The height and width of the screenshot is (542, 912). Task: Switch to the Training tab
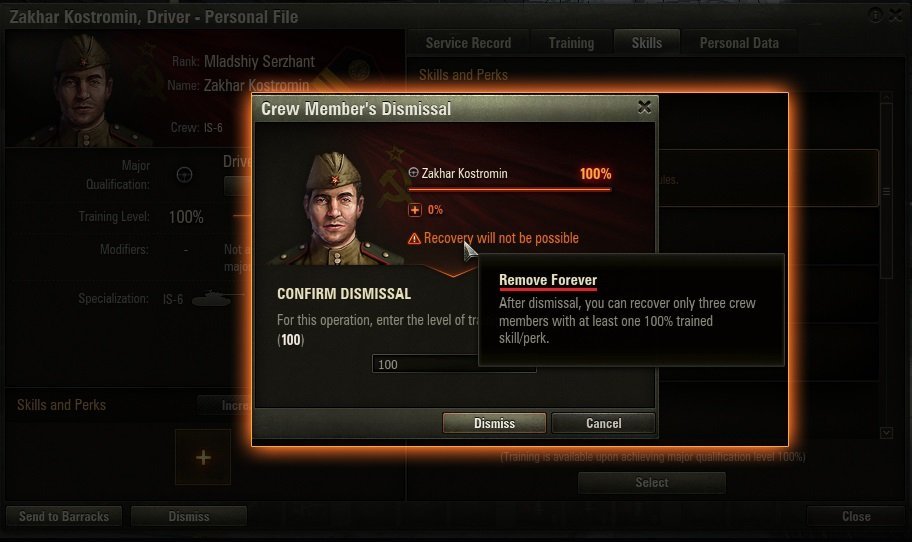(571, 43)
